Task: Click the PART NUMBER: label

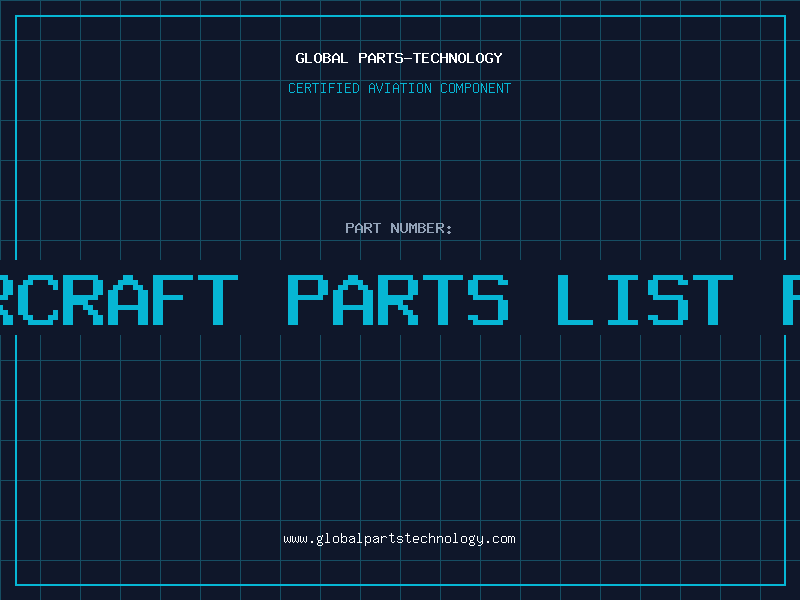Action: [399, 228]
